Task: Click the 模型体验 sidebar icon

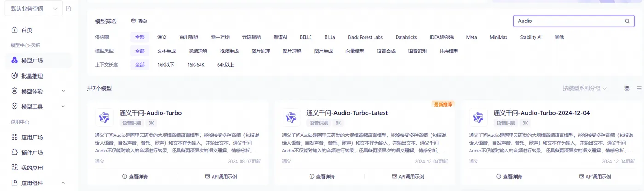Action: (x=14, y=91)
